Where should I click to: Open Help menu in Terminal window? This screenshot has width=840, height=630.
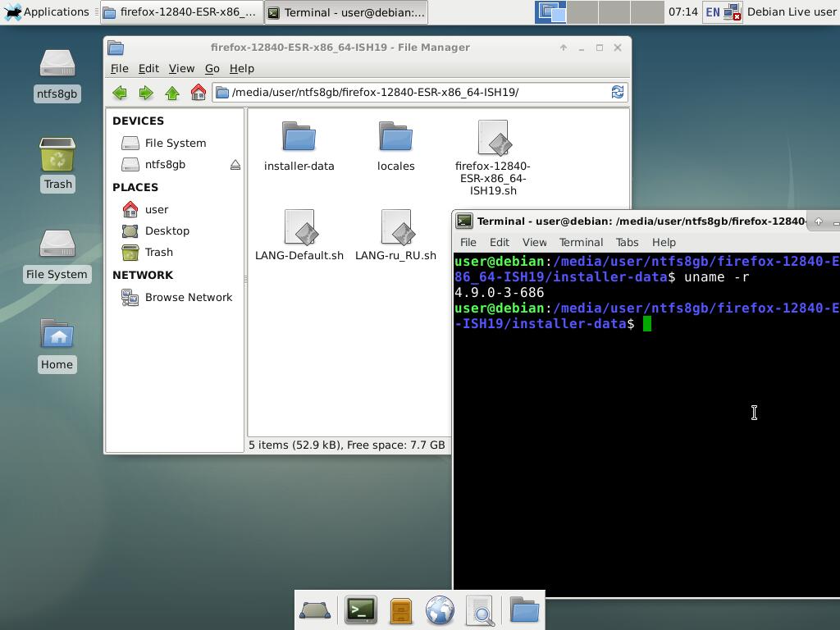[x=664, y=243]
